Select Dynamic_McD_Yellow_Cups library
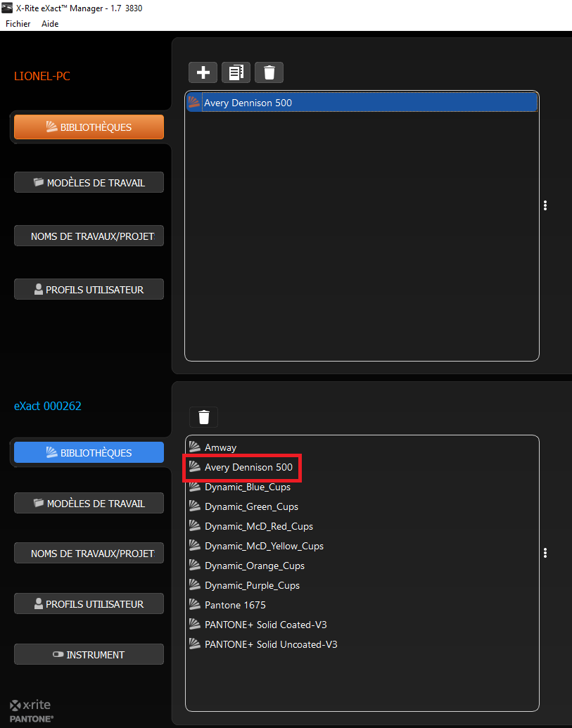Image resolution: width=572 pixels, height=728 pixels. (x=362, y=546)
